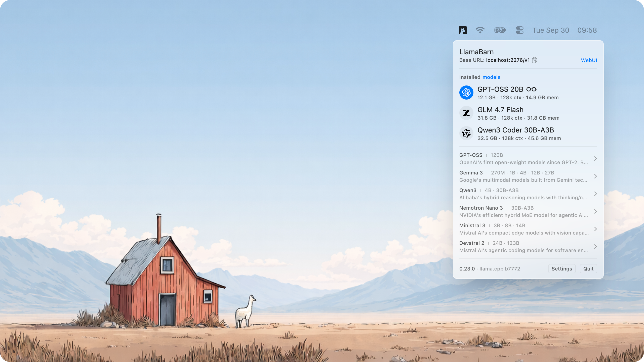Click the date Tue Sep 30 in menu bar
The image size is (644, 362).
(x=550, y=30)
